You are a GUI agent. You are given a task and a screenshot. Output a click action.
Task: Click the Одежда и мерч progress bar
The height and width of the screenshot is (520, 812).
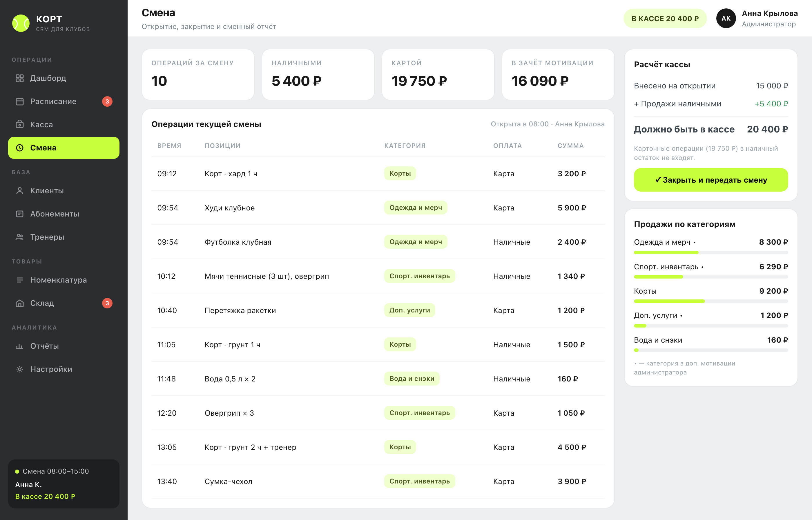tap(711, 252)
